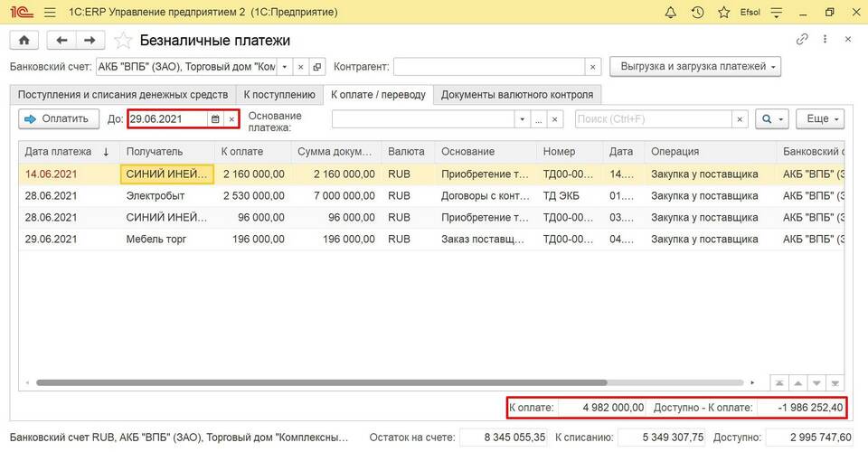The height and width of the screenshot is (452, 868).
Task: Open calendar for the До date
Action: click(x=215, y=119)
